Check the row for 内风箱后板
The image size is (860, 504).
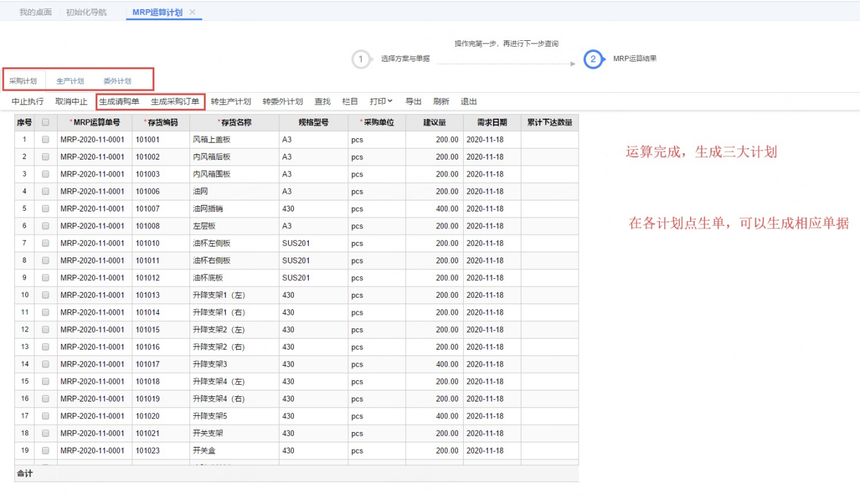(x=45, y=157)
